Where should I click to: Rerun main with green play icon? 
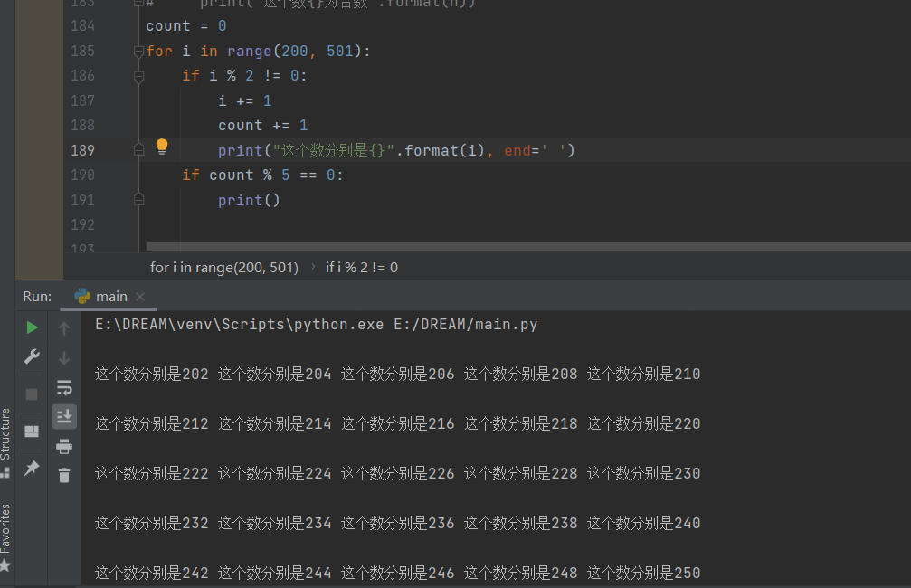[32, 327]
